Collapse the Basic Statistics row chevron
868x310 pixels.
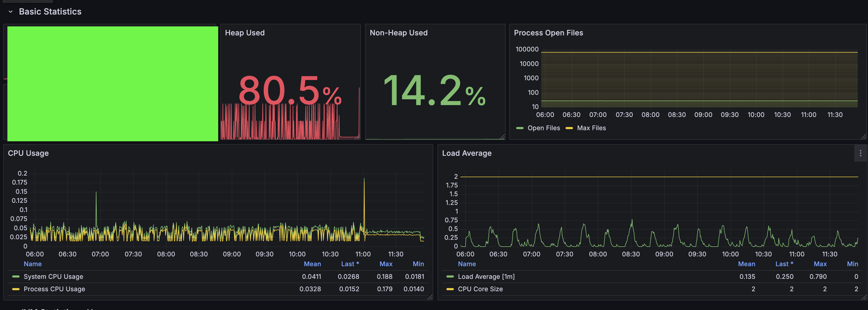[x=11, y=12]
